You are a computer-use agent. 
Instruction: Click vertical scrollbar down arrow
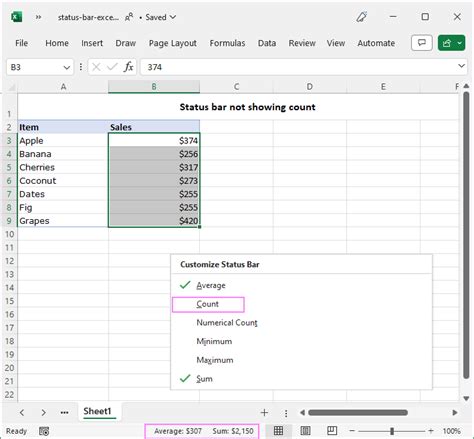point(466,398)
